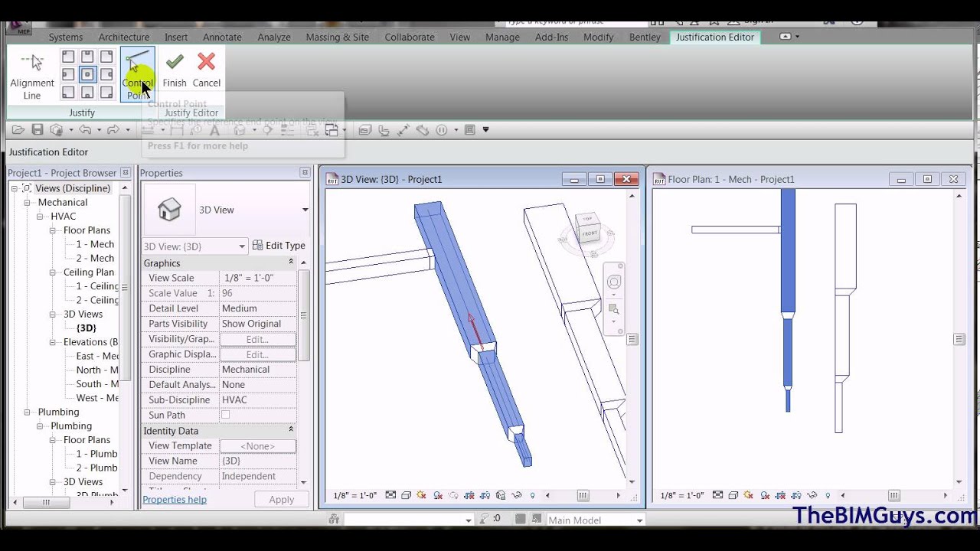
Task: Select bottom-center justification option
Action: point(87,93)
